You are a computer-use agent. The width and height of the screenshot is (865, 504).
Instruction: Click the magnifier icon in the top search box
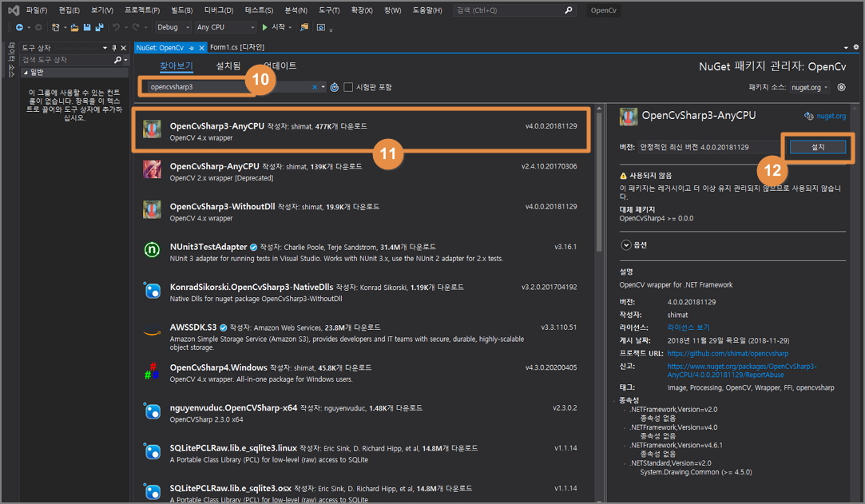[568, 10]
